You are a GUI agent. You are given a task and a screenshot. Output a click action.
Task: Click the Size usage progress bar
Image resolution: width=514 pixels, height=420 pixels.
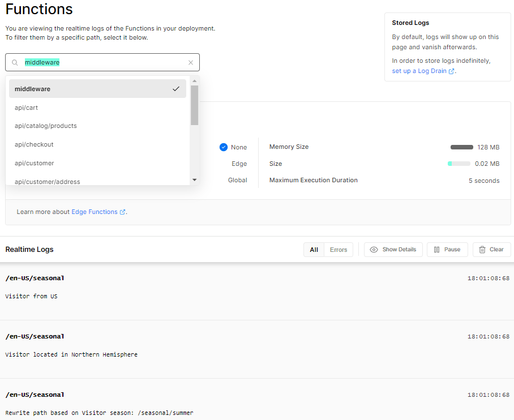pyautogui.click(x=459, y=164)
